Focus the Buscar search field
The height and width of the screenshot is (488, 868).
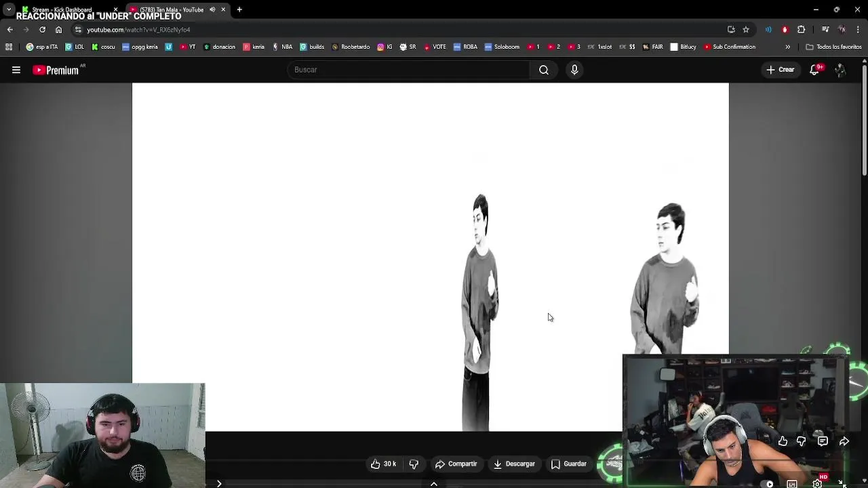409,70
